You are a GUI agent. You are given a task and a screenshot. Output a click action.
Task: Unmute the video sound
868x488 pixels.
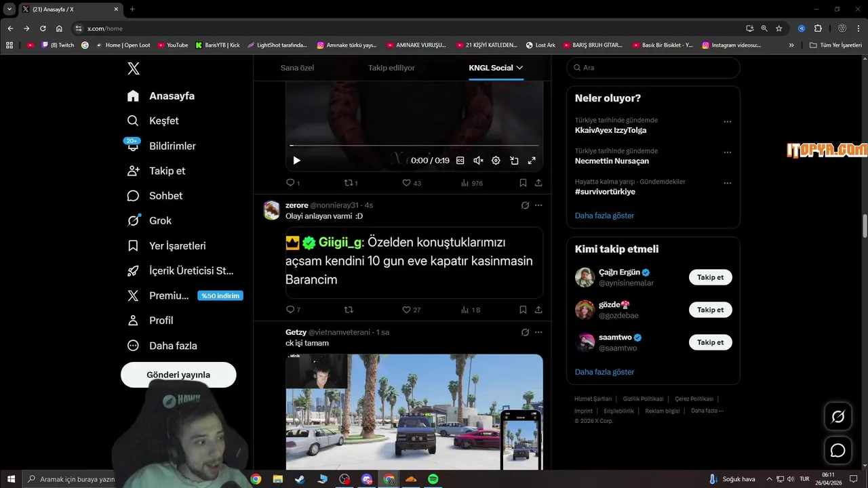tap(478, 161)
